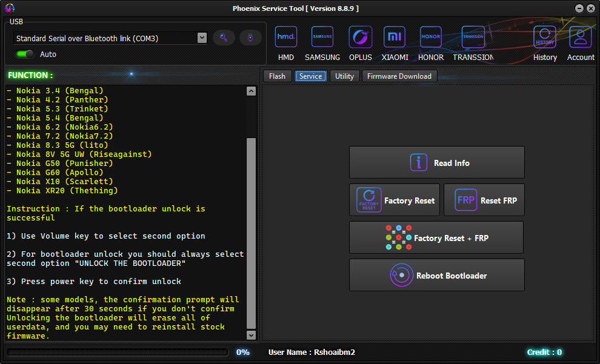The height and width of the screenshot is (364, 600).
Task: Expand the COM port dropdown
Action: point(202,38)
